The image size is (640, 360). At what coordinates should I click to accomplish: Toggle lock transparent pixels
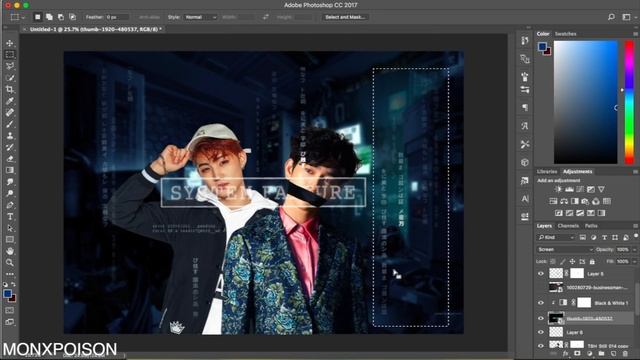tap(553, 262)
